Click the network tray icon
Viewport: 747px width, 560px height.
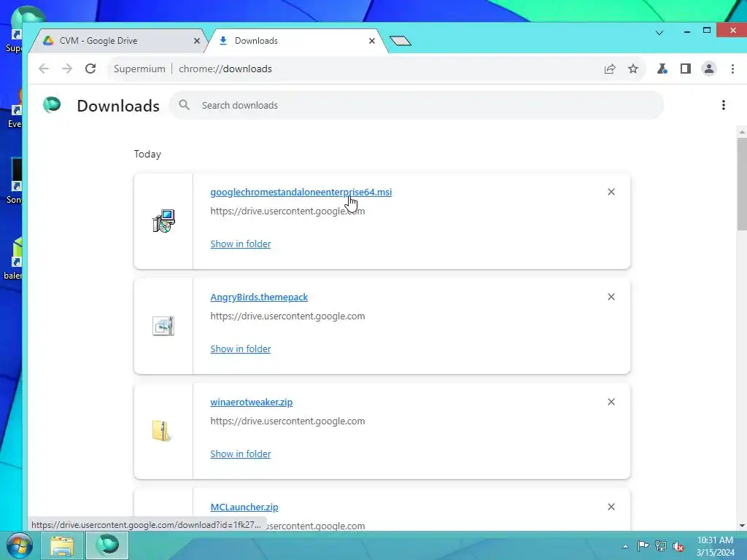(661, 545)
